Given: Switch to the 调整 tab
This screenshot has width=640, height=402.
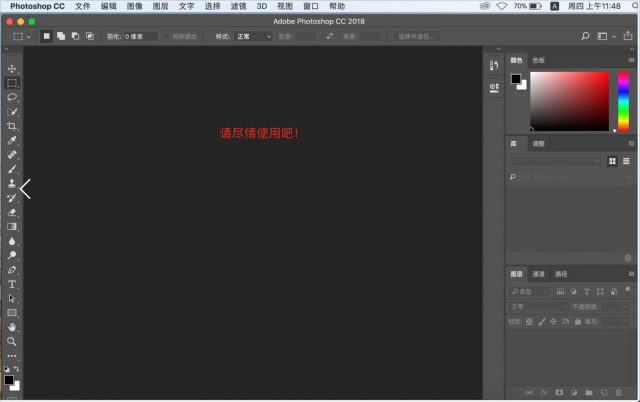Looking at the screenshot, I should [538, 144].
